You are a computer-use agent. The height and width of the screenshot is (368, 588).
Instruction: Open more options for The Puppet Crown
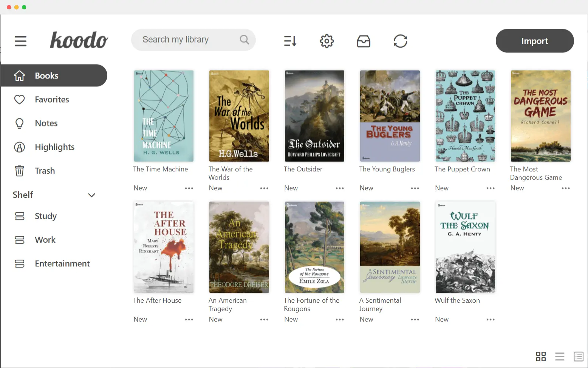[x=491, y=188]
